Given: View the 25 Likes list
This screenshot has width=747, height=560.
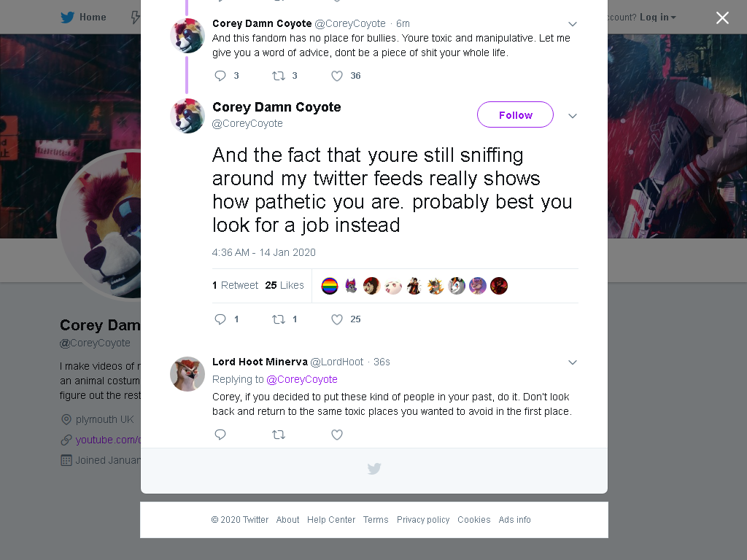Looking at the screenshot, I should [285, 285].
